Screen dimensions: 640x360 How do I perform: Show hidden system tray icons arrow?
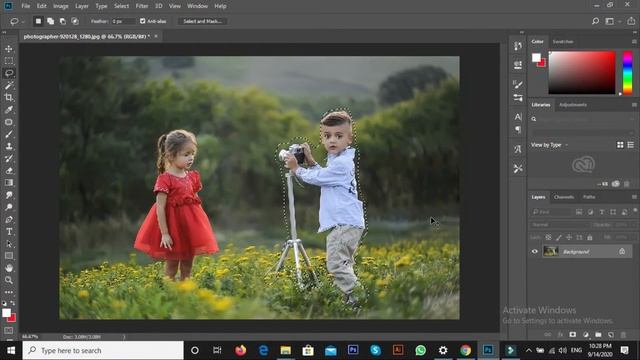(x=529, y=350)
